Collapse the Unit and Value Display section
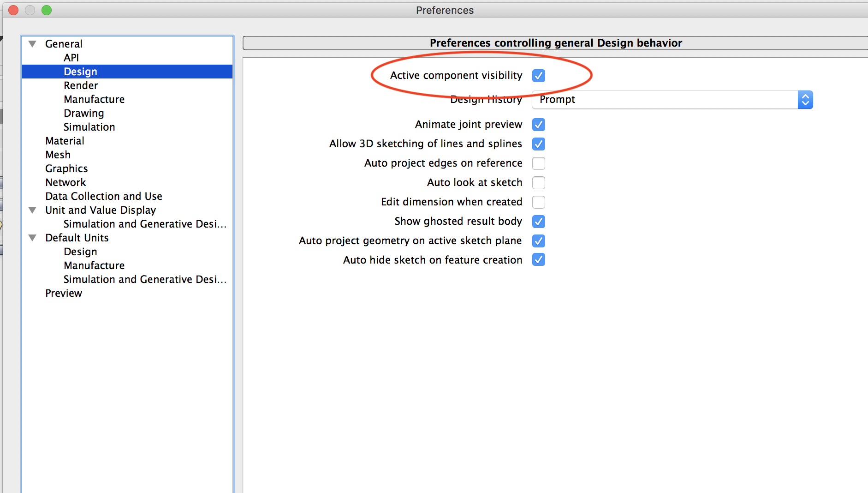This screenshot has height=493, width=868. (x=32, y=210)
